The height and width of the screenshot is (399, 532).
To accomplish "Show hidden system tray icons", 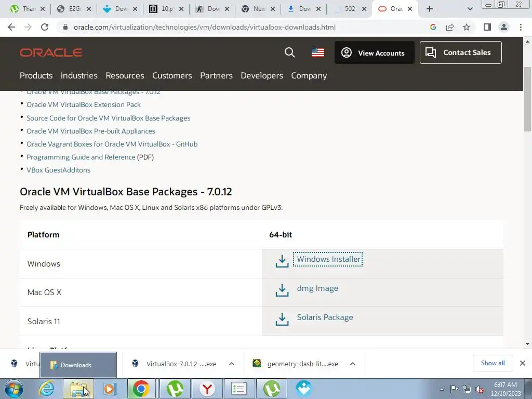I will (442, 389).
